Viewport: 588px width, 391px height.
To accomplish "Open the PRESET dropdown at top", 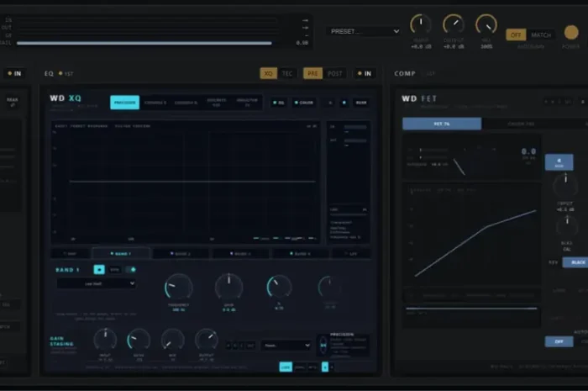I will click(x=364, y=31).
